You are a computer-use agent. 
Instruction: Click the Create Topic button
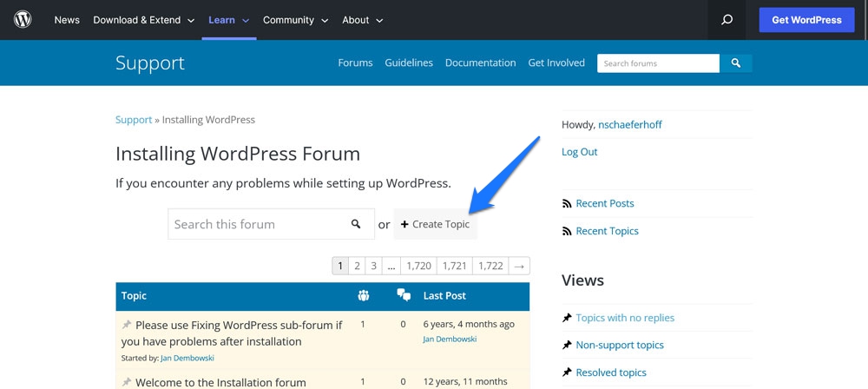point(435,224)
